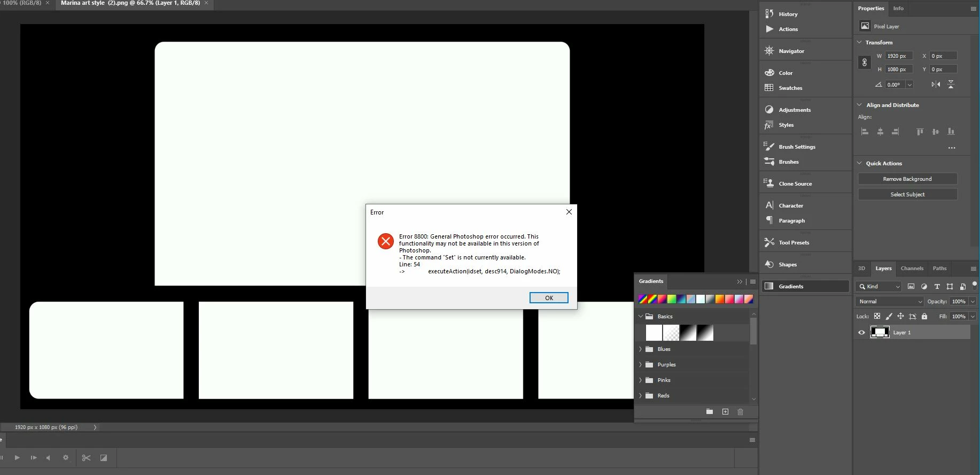Toggle lock all padlock
980x475 pixels.
(924, 316)
